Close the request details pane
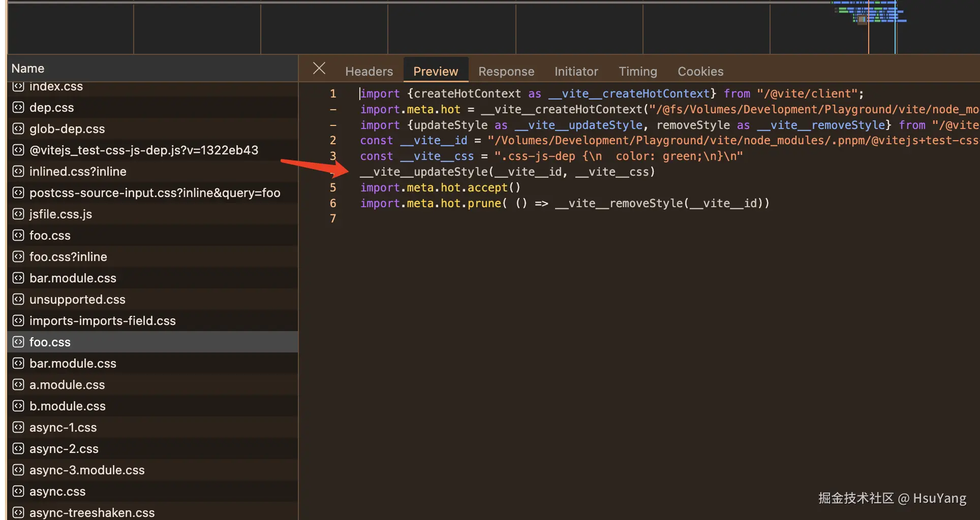The width and height of the screenshot is (980, 520). [319, 69]
